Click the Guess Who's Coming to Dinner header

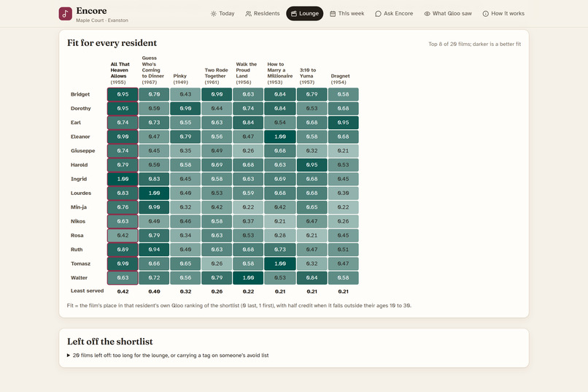(x=153, y=70)
